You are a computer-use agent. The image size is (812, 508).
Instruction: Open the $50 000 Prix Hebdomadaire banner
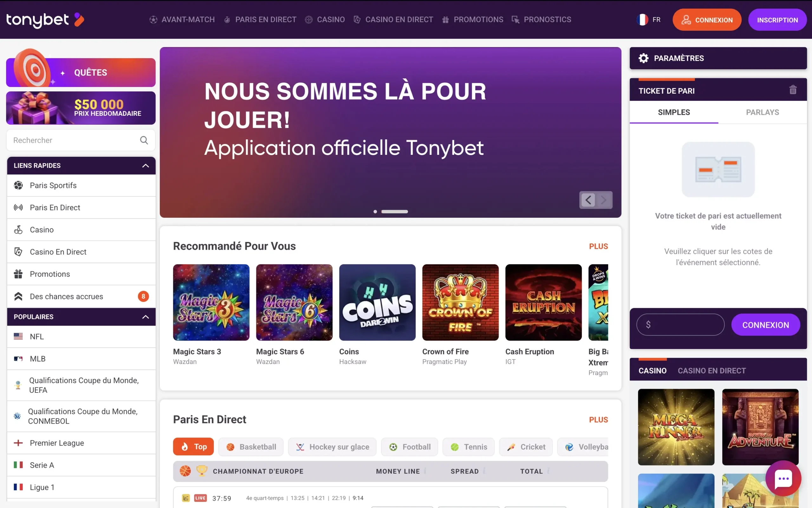point(81,108)
